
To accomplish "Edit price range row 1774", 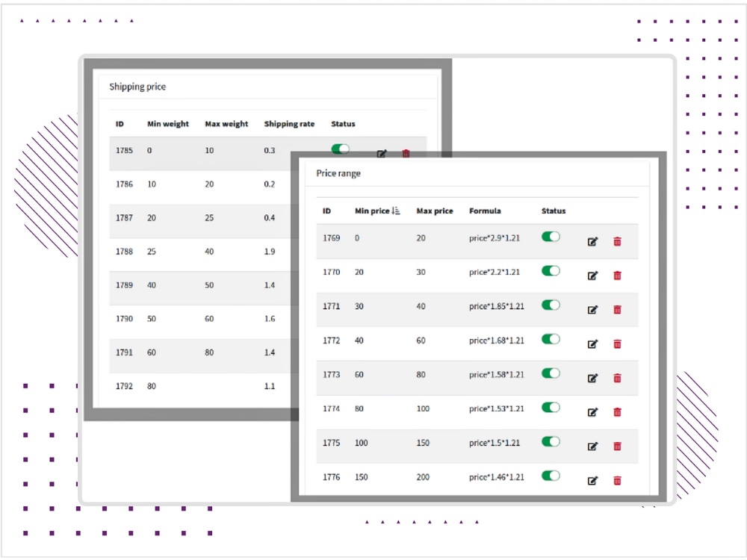I will tap(592, 412).
